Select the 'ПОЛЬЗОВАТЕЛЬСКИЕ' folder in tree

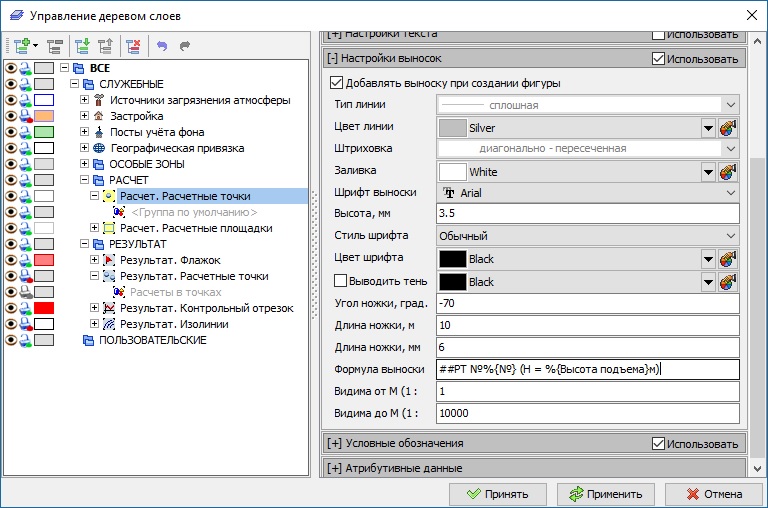pyautogui.click(x=152, y=340)
